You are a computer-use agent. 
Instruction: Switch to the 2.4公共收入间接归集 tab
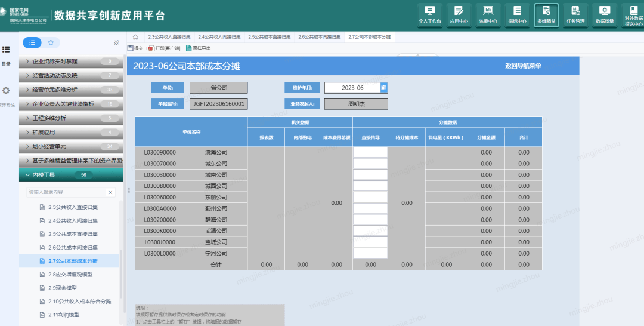pyautogui.click(x=219, y=37)
